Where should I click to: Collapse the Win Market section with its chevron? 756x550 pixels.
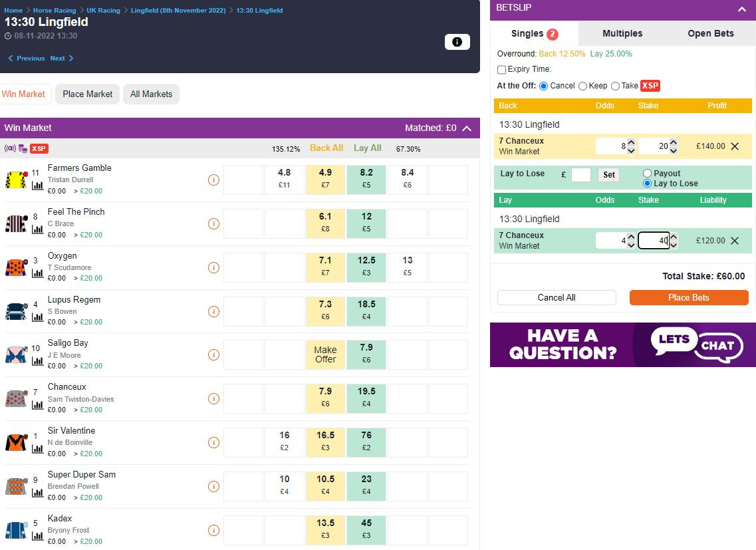[x=467, y=128]
